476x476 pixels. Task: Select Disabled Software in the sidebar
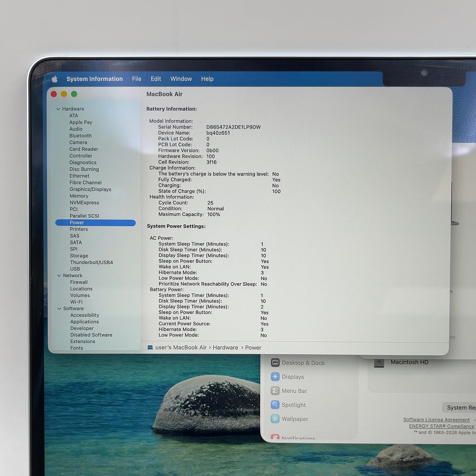click(91, 335)
